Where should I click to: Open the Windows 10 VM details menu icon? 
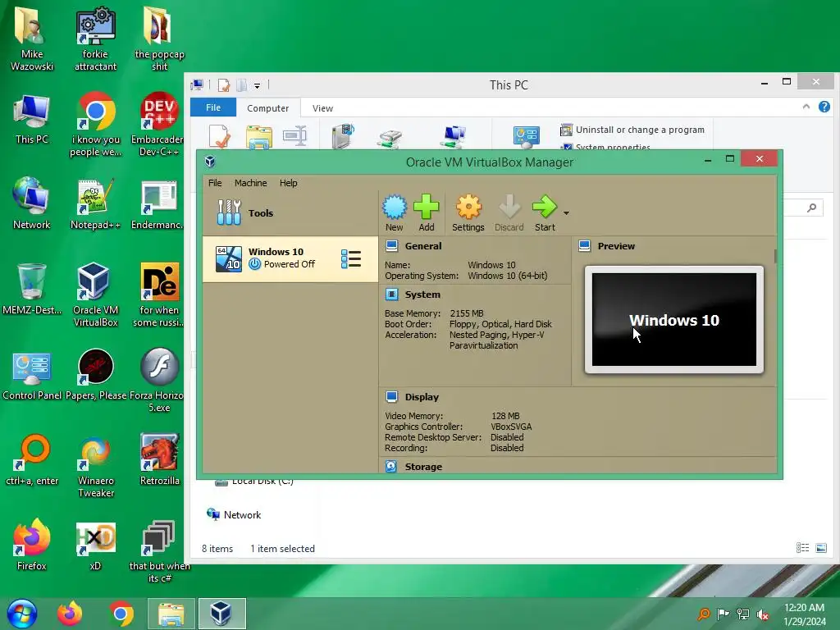click(351, 258)
